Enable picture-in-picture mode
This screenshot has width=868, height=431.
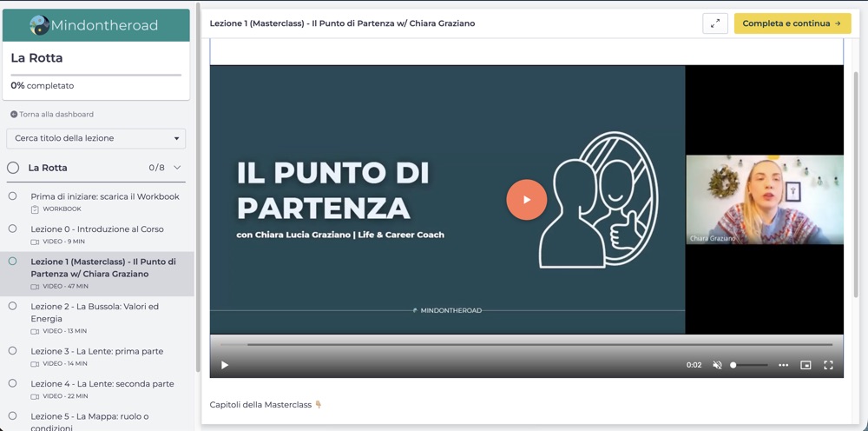click(806, 365)
